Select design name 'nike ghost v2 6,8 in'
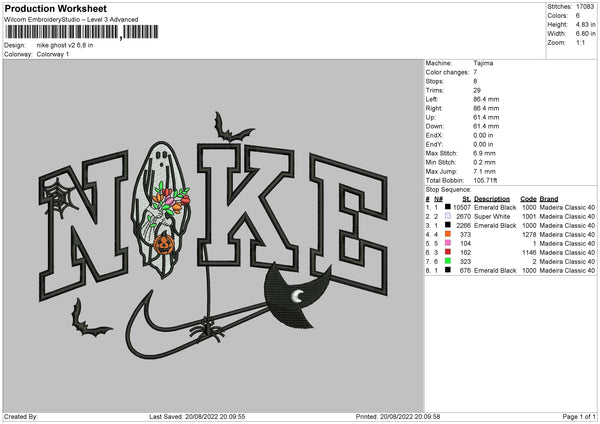Image resolution: width=600 pixels, height=424 pixels. click(65, 45)
